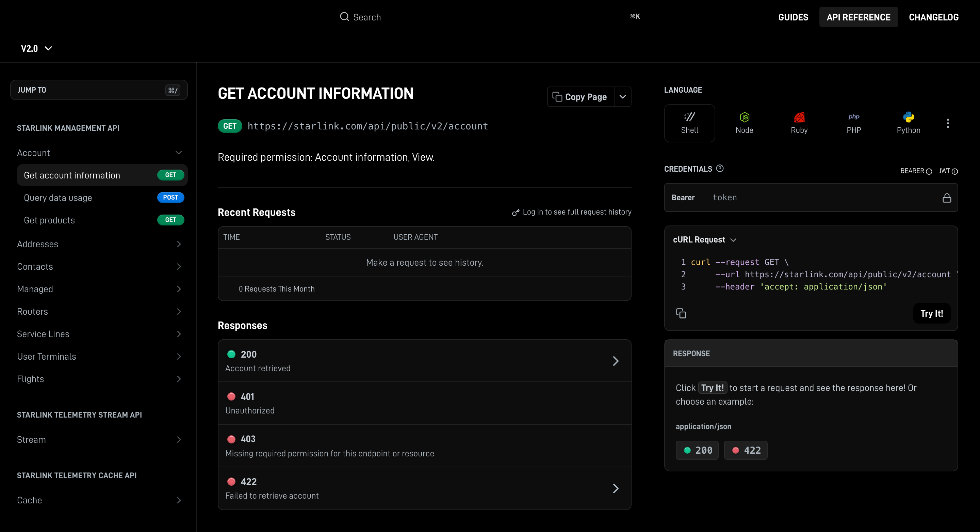Open the API Reference tab
This screenshot has width=980, height=532.
[x=858, y=17]
